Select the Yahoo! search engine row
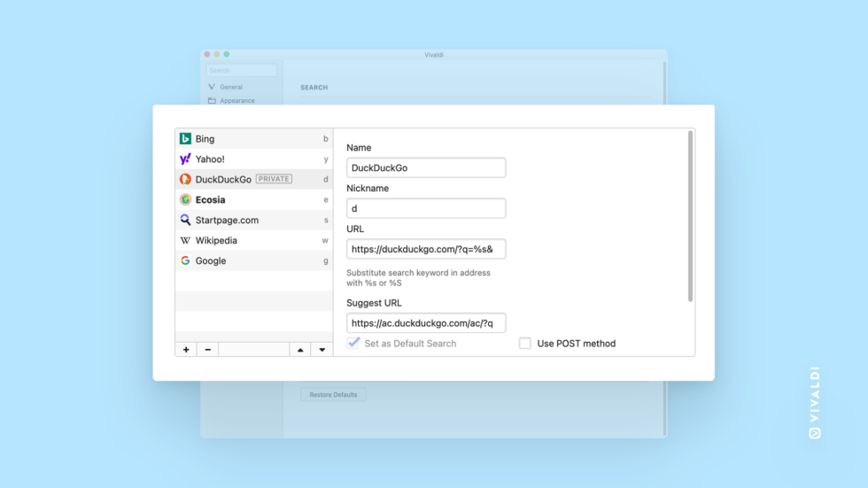 [x=254, y=159]
